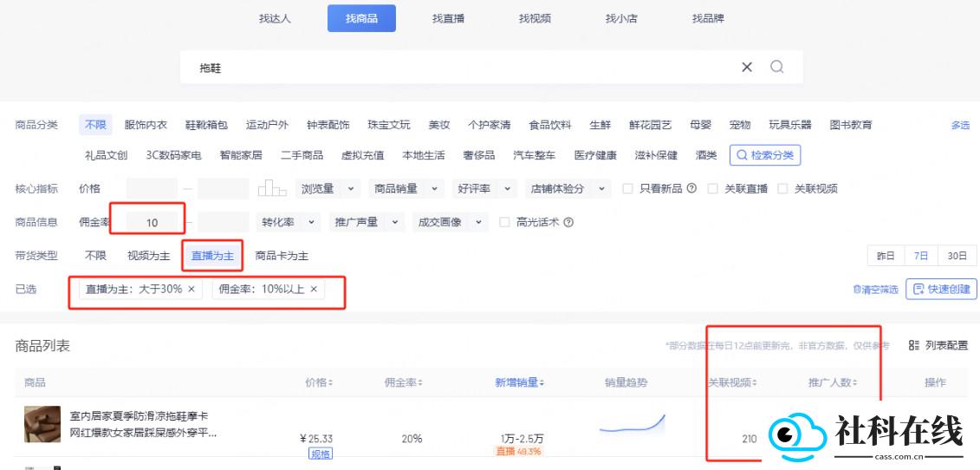Select the 医疗健康 category
This screenshot has width=980, height=470.
pos(595,155)
